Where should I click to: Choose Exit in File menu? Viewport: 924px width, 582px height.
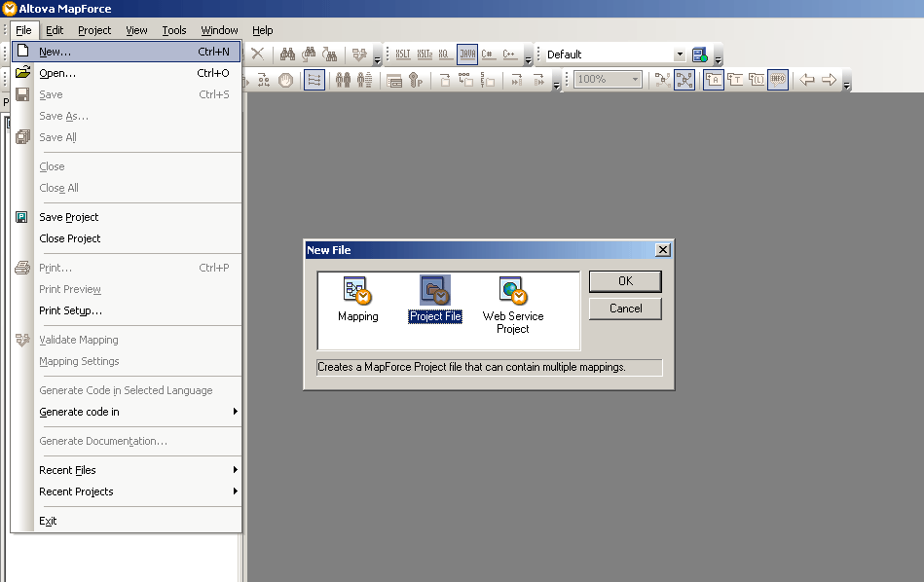tap(127, 521)
